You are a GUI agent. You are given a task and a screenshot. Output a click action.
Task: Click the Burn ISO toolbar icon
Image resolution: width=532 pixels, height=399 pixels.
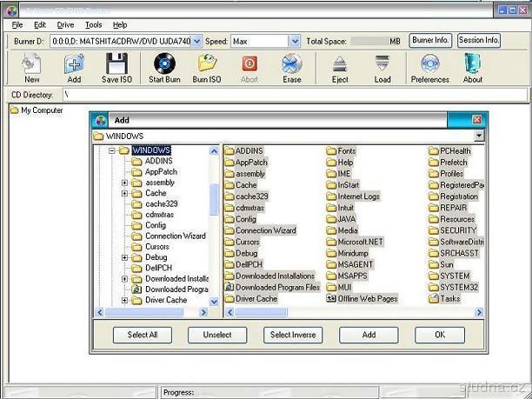point(207,68)
